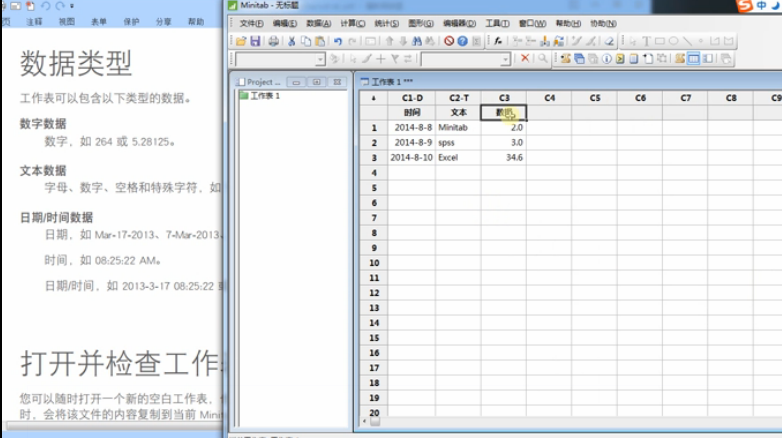Show info with blue circled i icon
The height and width of the screenshot is (438, 782).
click(x=606, y=59)
